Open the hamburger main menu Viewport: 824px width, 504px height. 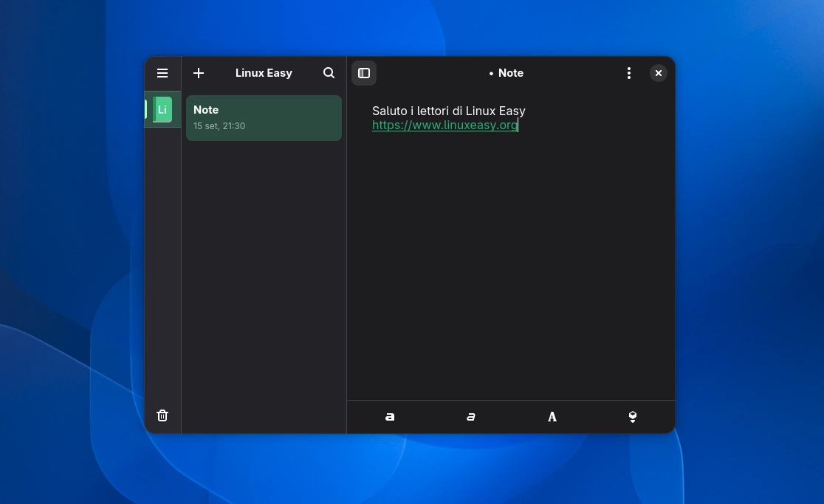162,73
